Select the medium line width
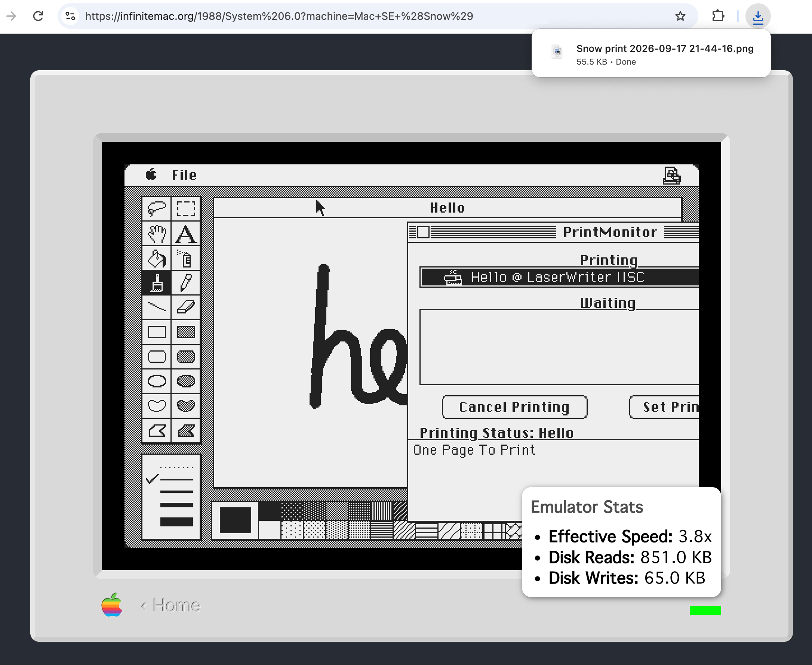The width and height of the screenshot is (812, 665). [176, 492]
